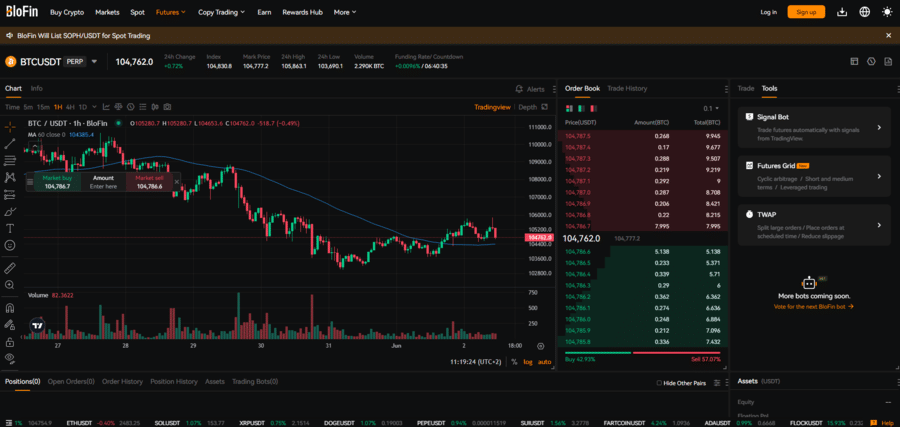
Task: Click the Sign up button
Action: pos(806,12)
